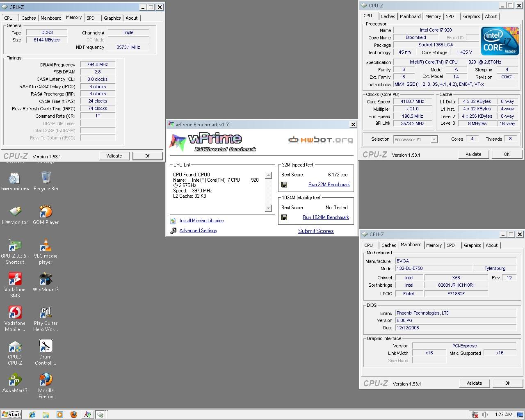Click network tray icon with red mark
Screen dimensions: 525x420
tap(475, 415)
